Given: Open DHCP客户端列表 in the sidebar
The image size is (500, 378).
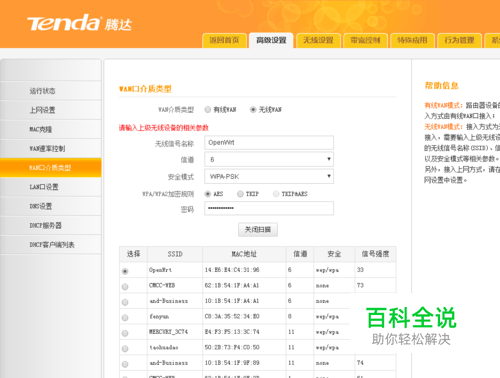Looking at the screenshot, I should pyautogui.click(x=51, y=245).
